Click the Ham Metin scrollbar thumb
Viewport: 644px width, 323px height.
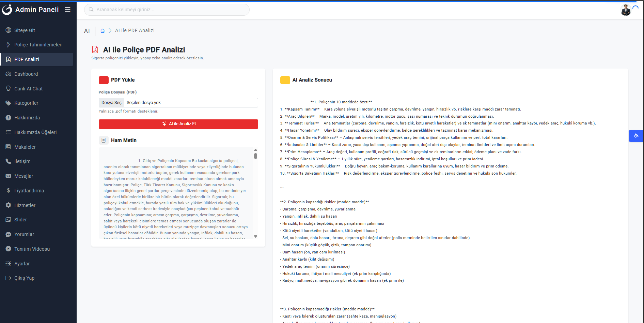pos(255,156)
